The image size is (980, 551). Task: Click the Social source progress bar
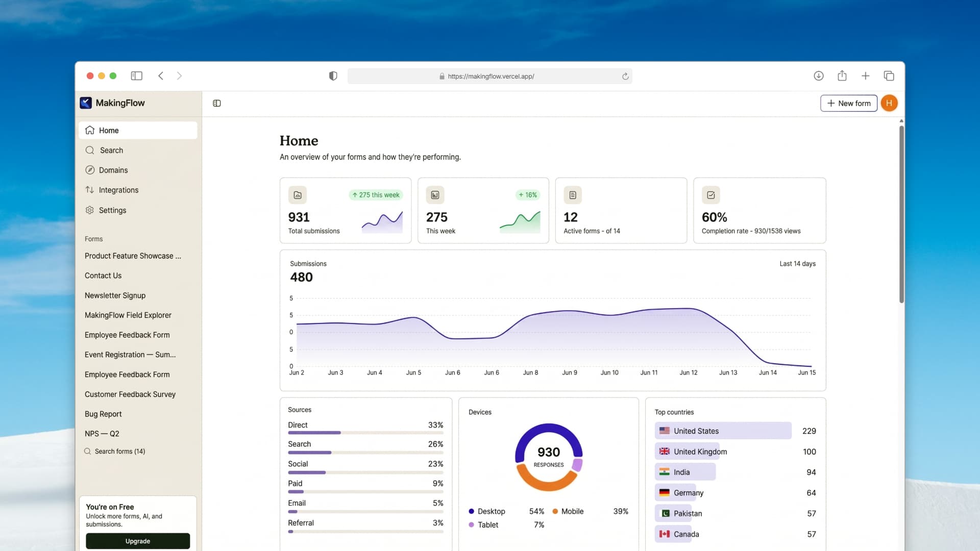[x=365, y=472]
